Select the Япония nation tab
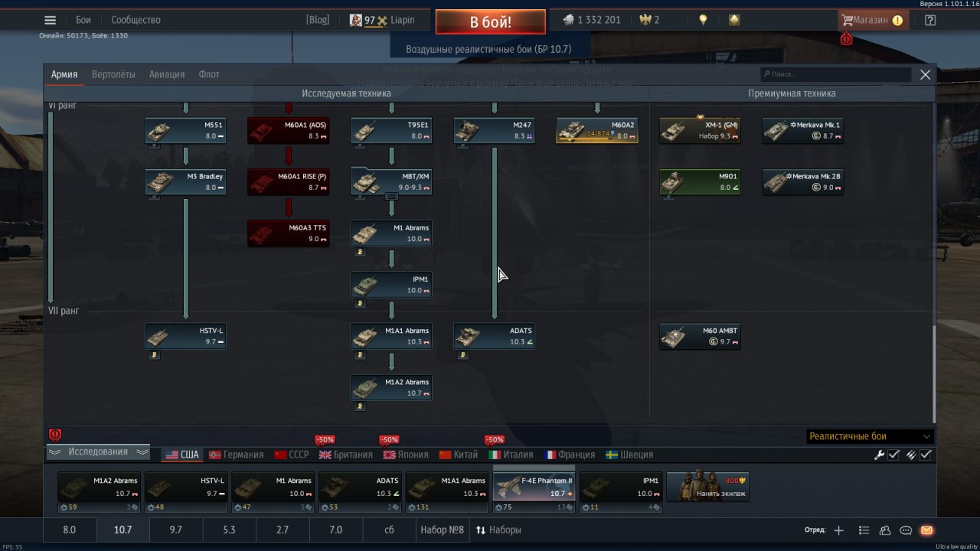This screenshot has height=551, width=980. 406,455
